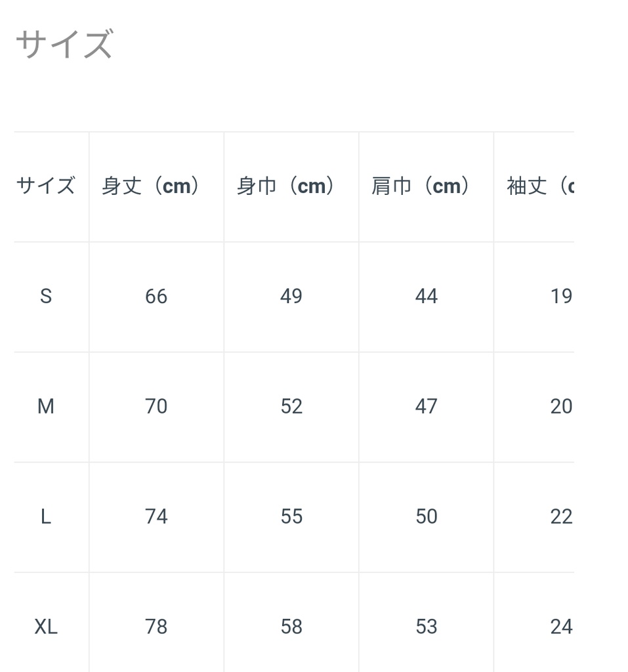The height and width of the screenshot is (672, 628).
Task: Select the サイズ column header cell
Action: click(45, 186)
